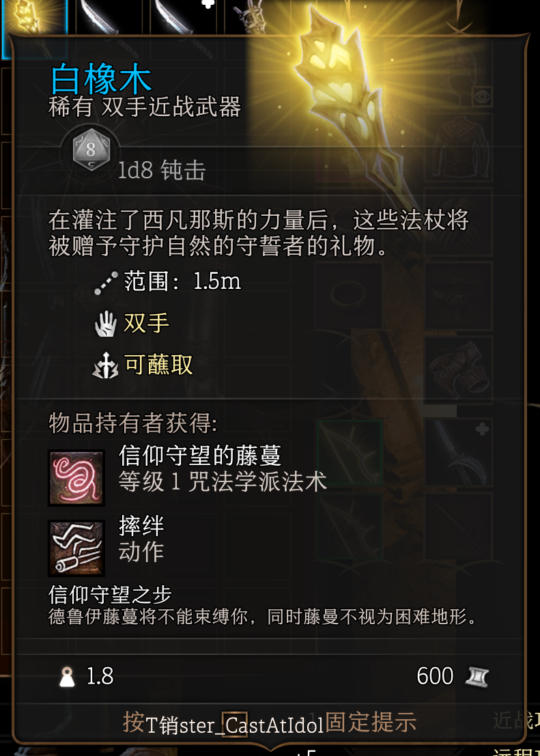
Task: Click the 双手 property label
Action: 147,324
